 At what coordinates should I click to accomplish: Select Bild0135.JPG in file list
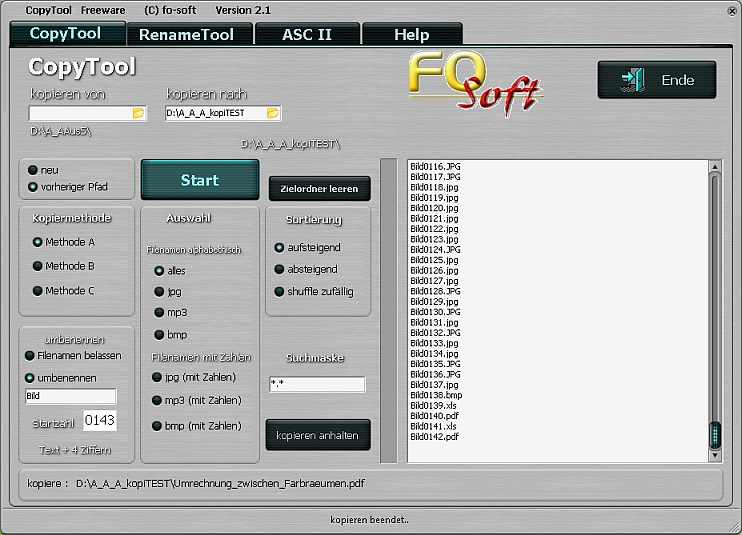click(435, 364)
